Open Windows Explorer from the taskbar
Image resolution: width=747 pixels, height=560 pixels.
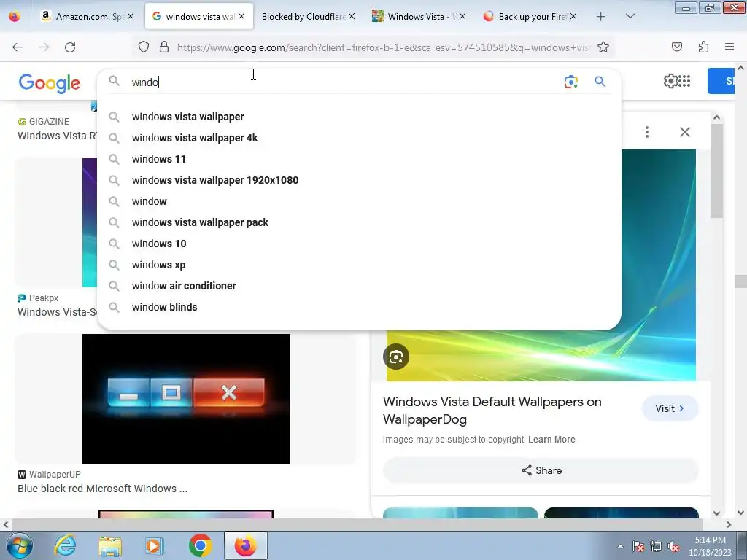click(x=110, y=545)
